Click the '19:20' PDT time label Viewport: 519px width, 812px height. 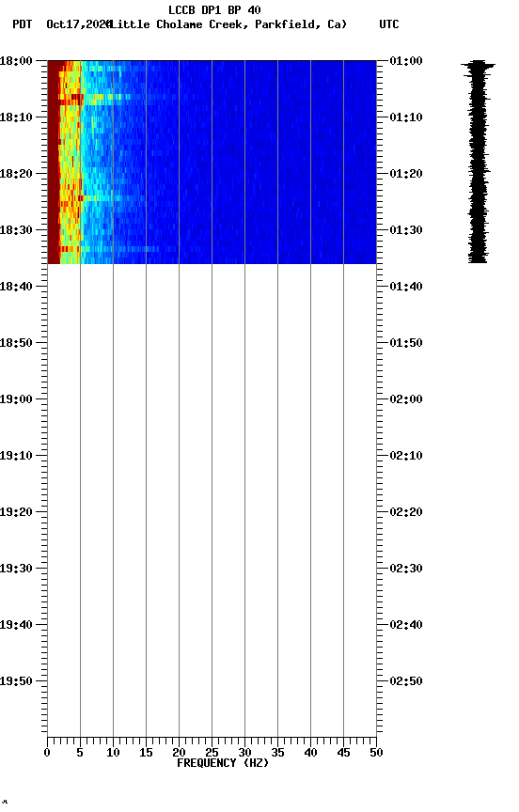(x=16, y=512)
